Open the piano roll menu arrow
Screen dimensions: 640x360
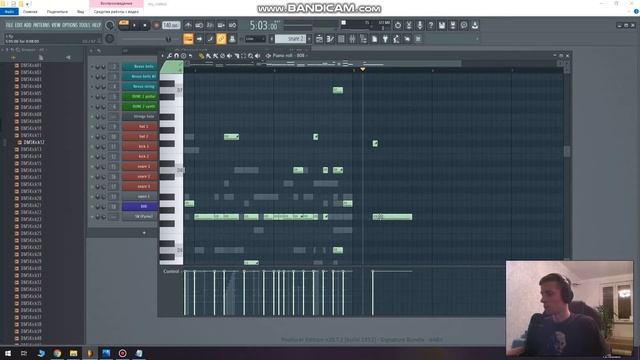click(x=162, y=56)
